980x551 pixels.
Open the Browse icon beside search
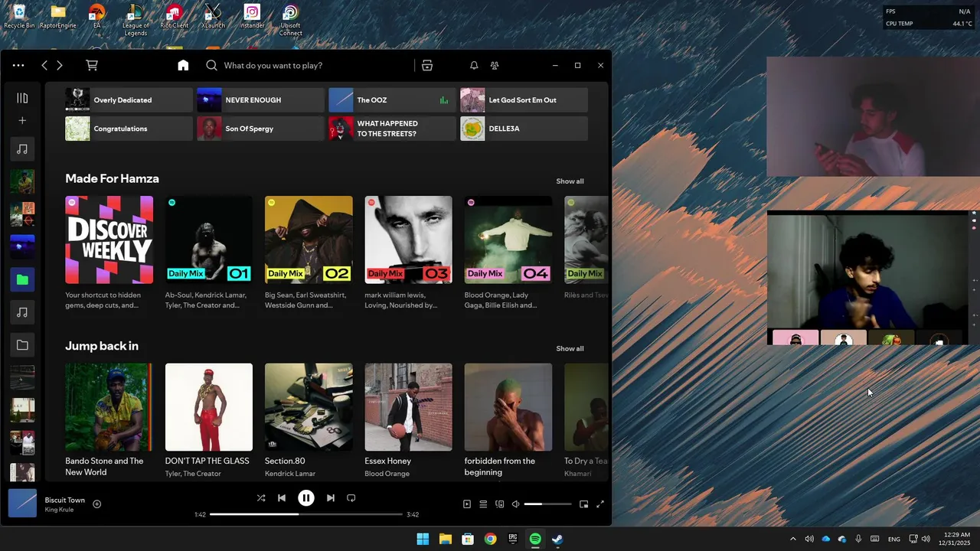[x=427, y=66]
